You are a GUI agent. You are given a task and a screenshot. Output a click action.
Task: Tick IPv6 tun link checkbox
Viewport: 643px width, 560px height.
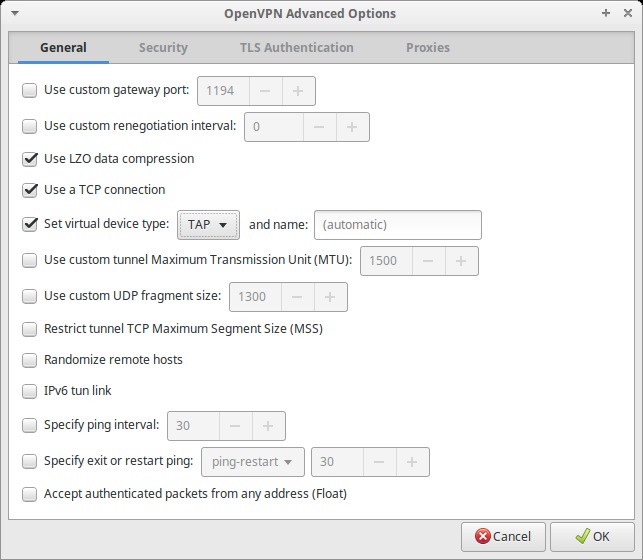[x=30, y=391]
